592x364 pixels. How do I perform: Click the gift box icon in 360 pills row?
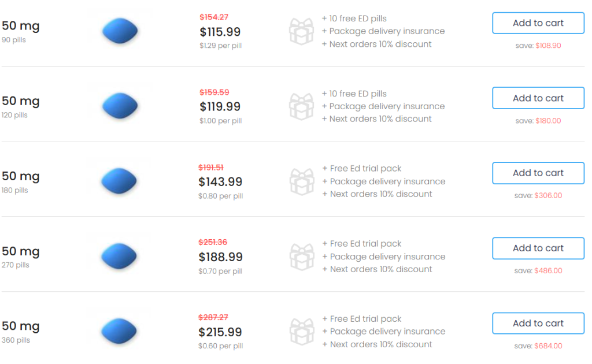(301, 332)
